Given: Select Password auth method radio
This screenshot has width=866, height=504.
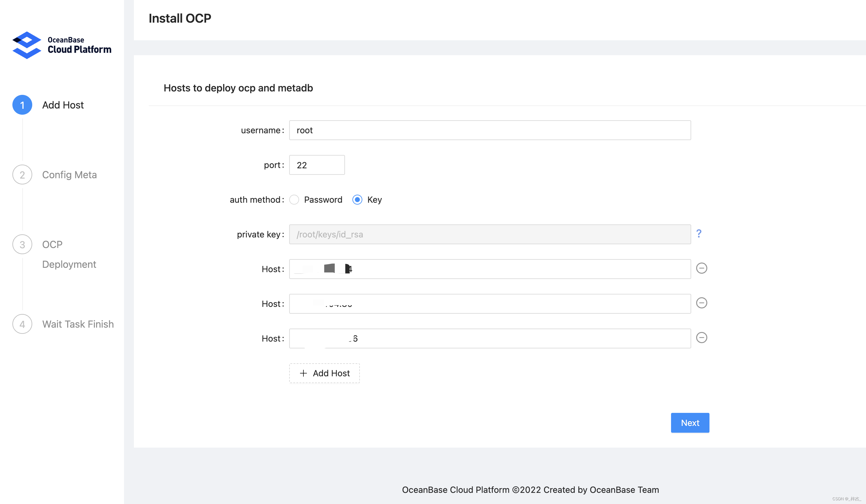Looking at the screenshot, I should pos(294,200).
